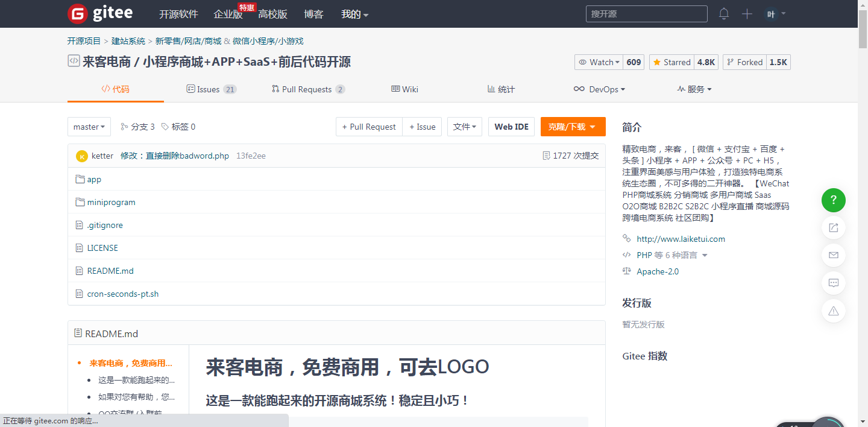868x427 pixels.
Task: Switch to the Wiki tab
Action: (405, 89)
